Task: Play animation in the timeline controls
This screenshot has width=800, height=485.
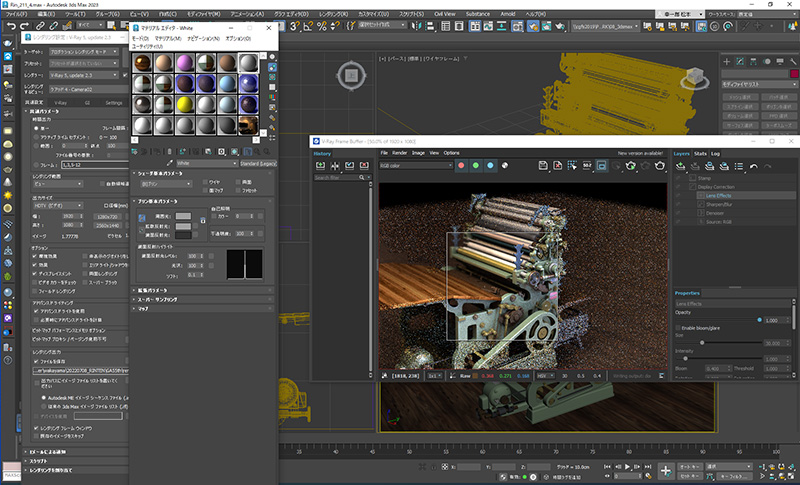Action: point(628,466)
